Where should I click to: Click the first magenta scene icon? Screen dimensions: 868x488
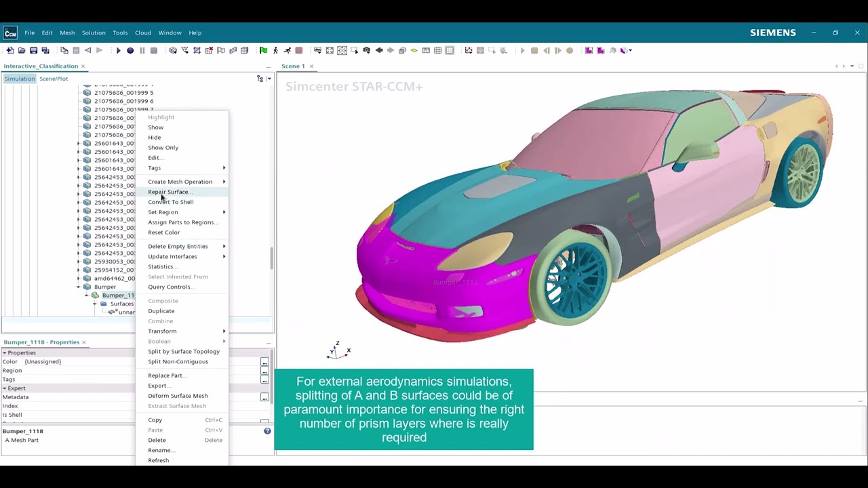pyautogui.click(x=589, y=50)
